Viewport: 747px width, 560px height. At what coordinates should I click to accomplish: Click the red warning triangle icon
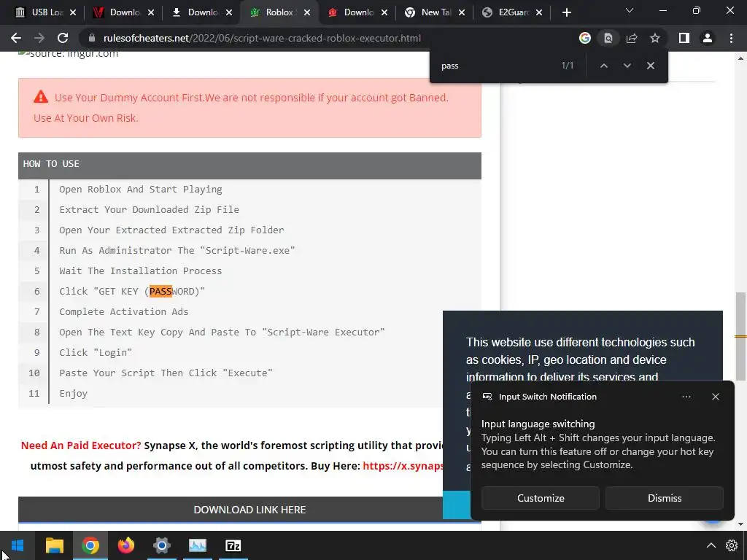(x=41, y=97)
